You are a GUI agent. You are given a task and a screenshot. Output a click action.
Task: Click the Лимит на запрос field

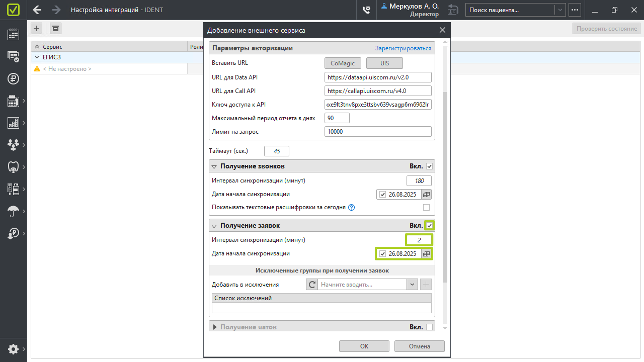(378, 132)
